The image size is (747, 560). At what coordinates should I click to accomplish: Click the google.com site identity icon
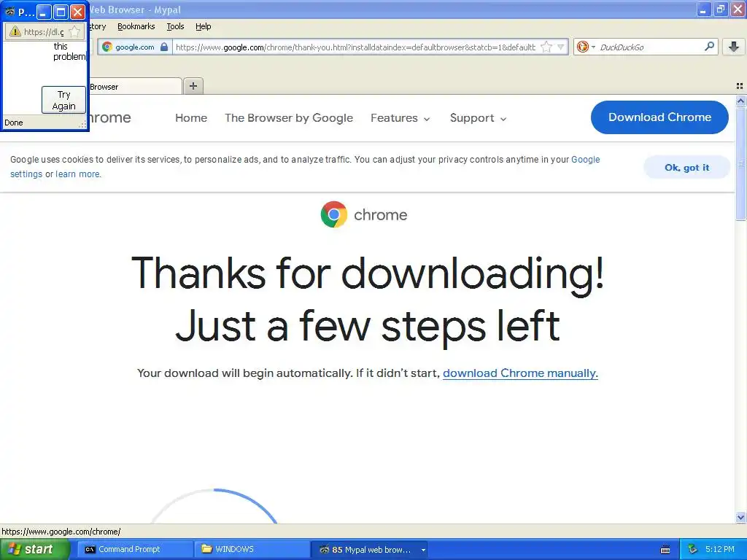tap(107, 47)
